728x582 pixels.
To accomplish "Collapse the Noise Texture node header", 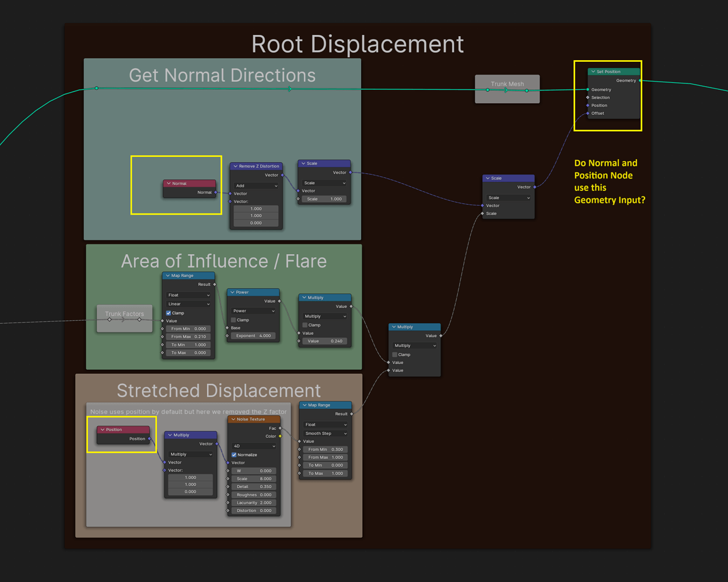I will click(233, 419).
